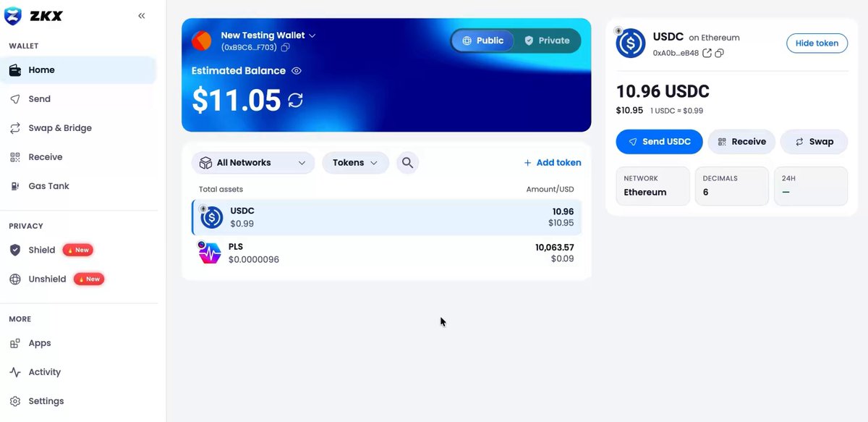The width and height of the screenshot is (868, 422).
Task: Click the Swap button for USDC
Action: (x=814, y=142)
